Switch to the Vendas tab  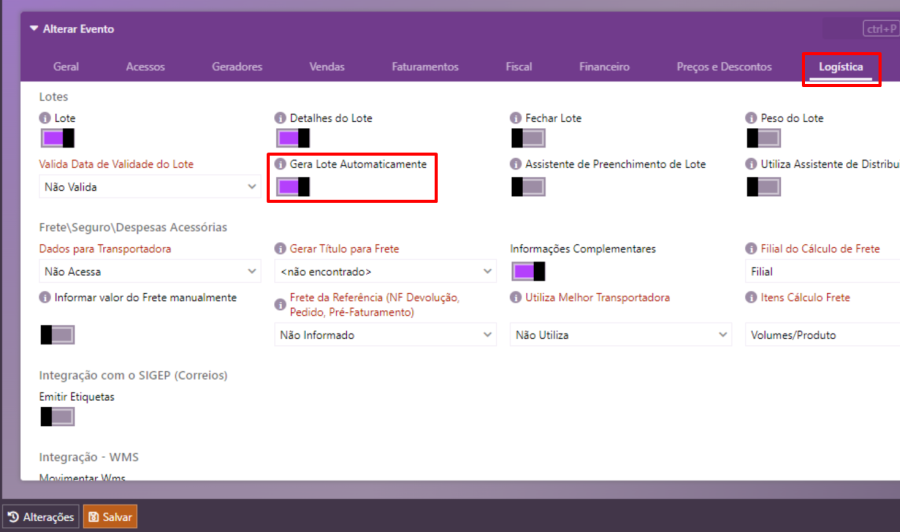(327, 67)
